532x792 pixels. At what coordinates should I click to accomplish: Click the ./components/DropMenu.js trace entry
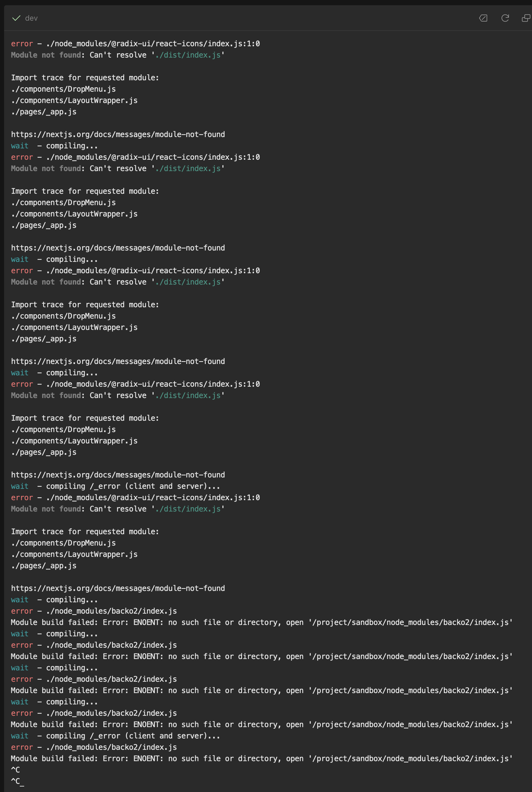63,88
